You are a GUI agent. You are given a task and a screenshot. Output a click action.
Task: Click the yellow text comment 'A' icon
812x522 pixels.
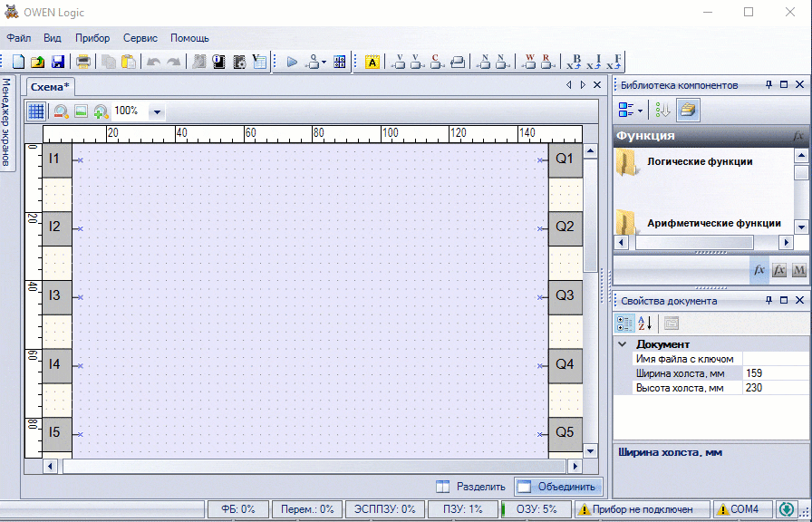pyautogui.click(x=372, y=62)
